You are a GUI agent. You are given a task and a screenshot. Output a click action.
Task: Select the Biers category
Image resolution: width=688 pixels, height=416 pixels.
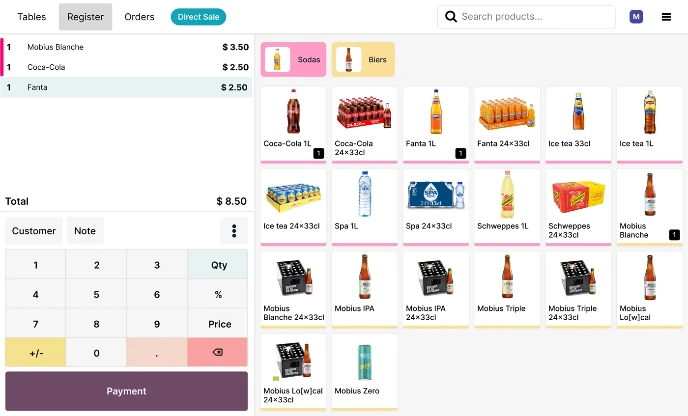pyautogui.click(x=363, y=60)
